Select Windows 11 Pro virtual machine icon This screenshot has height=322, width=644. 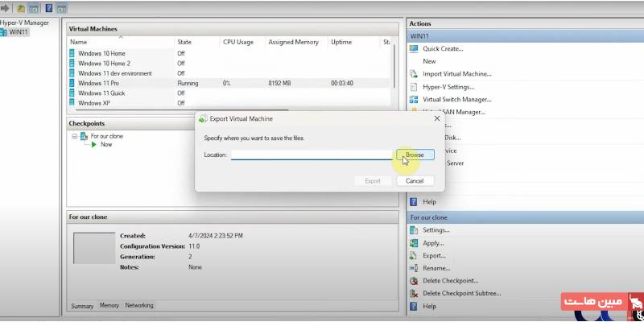(72, 84)
